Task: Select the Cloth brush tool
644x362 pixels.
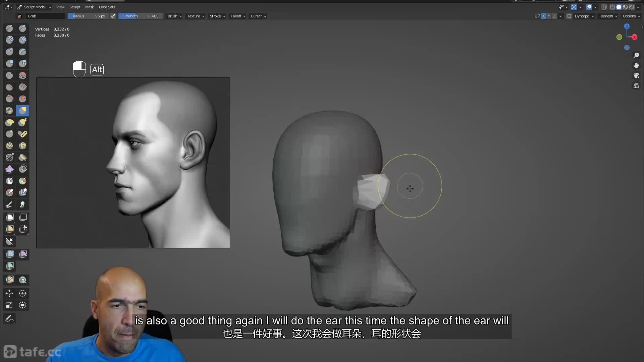Action: (x=9, y=169)
